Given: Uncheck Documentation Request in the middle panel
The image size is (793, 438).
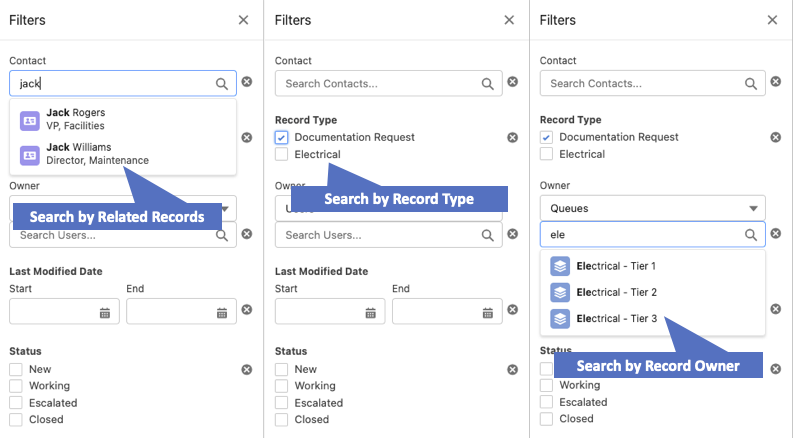Looking at the screenshot, I should pos(282,138).
